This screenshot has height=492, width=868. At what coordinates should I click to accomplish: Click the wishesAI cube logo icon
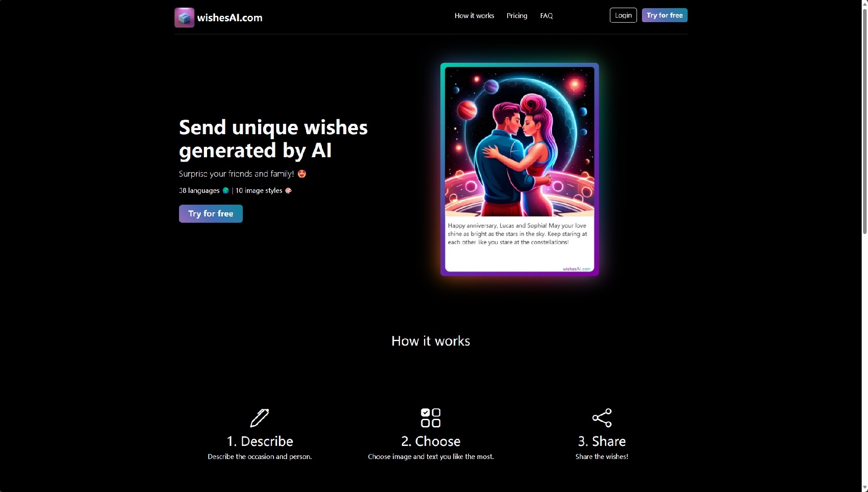[184, 18]
